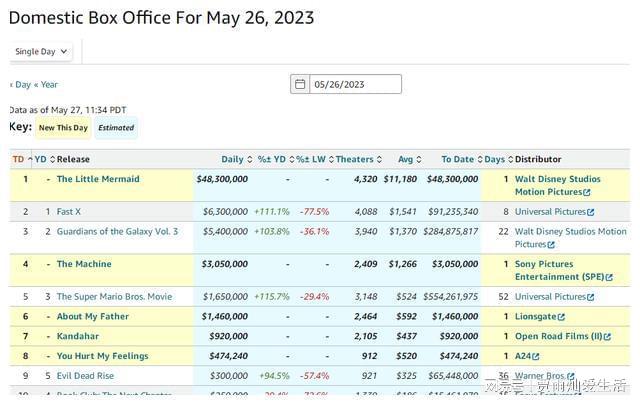Open Open Road Films (II) distributor link
This screenshot has height=405, width=640.
[558, 336]
